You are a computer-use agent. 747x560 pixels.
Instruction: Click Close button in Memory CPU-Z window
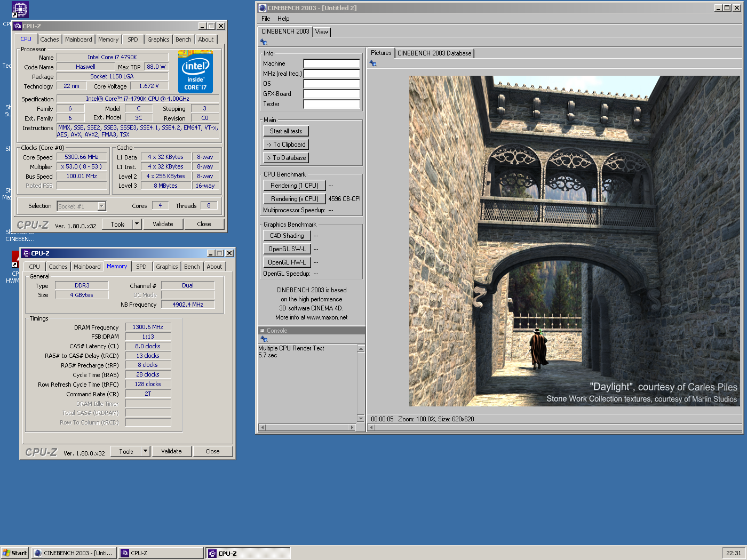click(x=212, y=451)
